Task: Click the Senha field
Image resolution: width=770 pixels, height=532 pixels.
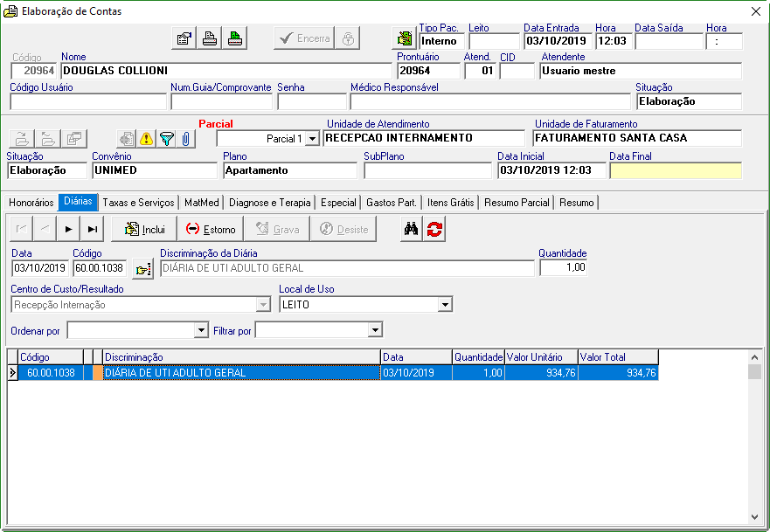Action: [312, 101]
